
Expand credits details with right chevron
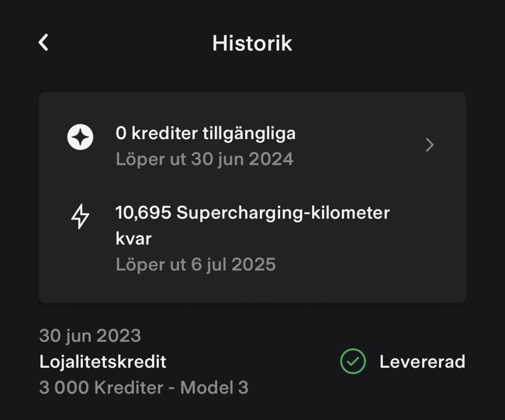[430, 145]
